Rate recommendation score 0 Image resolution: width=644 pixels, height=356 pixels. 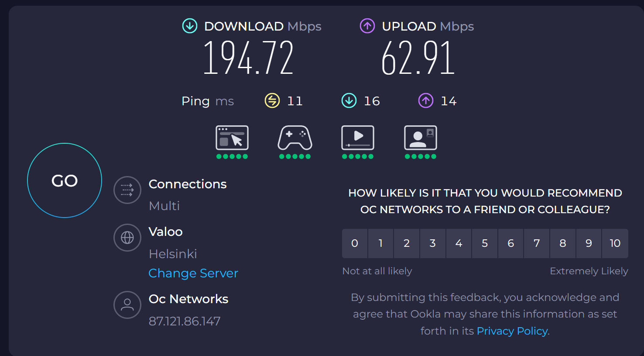coord(355,243)
